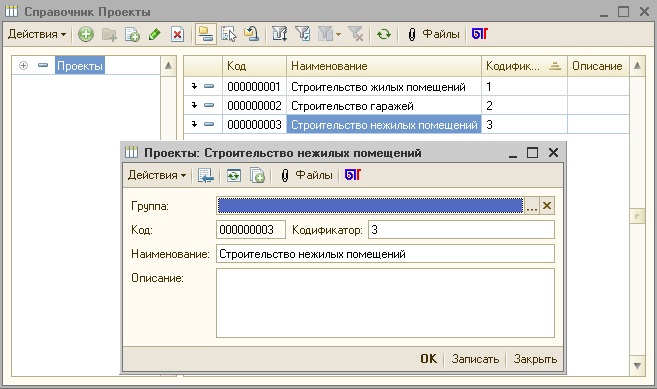The image size is (657, 389).
Task: Click the green Refresh arrows icon
Action: pyautogui.click(x=383, y=34)
